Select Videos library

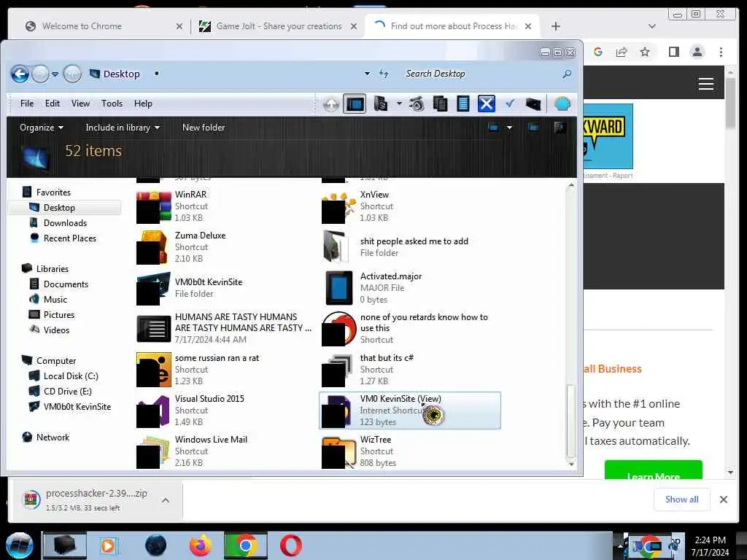(56, 330)
